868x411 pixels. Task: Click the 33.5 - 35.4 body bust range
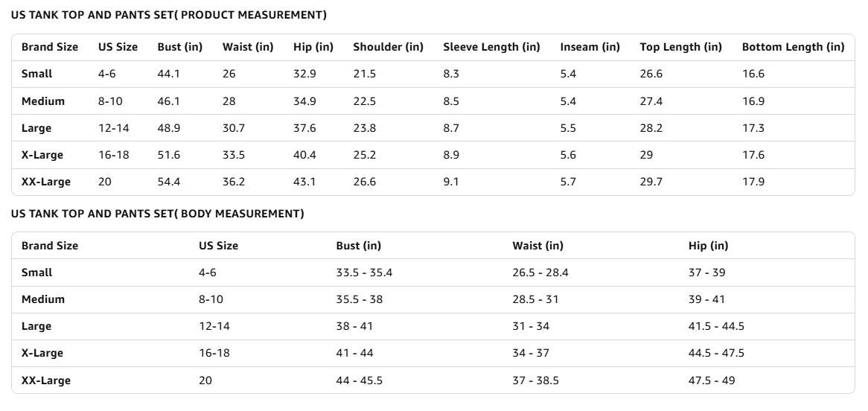tap(364, 273)
